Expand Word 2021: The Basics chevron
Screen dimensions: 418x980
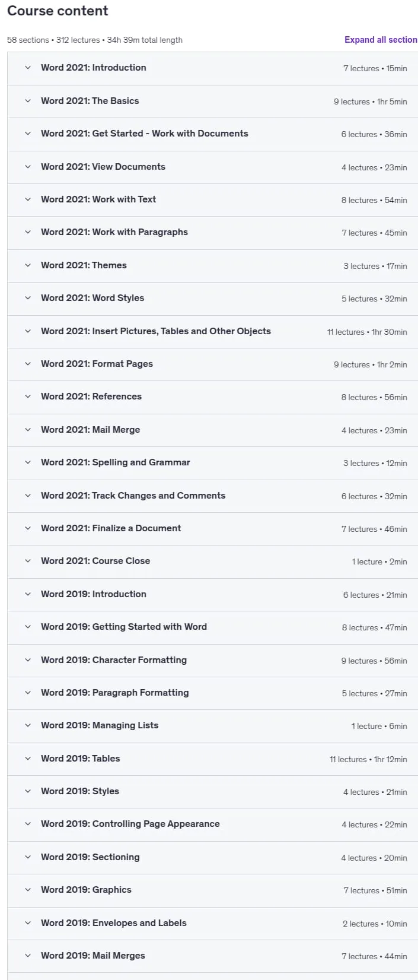click(x=27, y=101)
